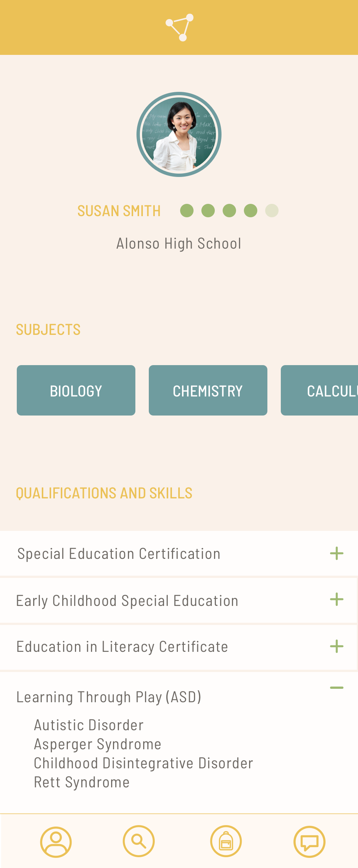Select the partially visible Calculus button
The image size is (358, 868).
[320, 390]
